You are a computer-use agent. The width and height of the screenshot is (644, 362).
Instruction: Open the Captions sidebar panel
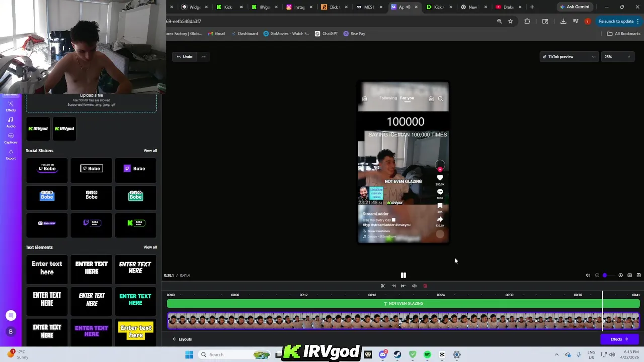[x=11, y=138]
